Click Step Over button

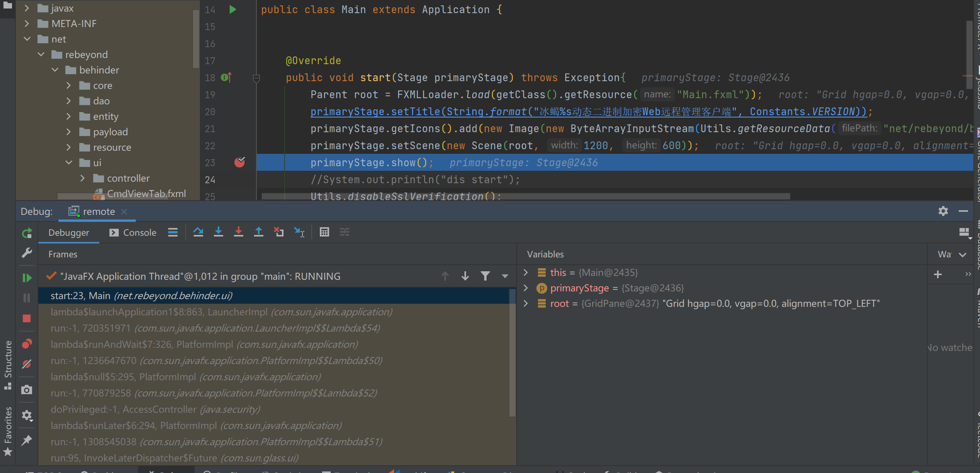pos(198,232)
